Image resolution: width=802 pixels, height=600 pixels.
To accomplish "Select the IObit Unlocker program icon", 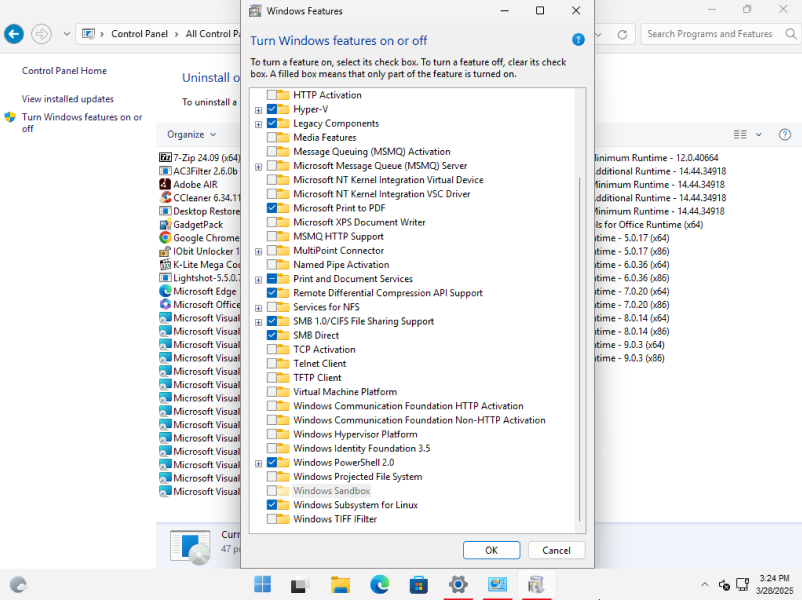I will tap(165, 251).
